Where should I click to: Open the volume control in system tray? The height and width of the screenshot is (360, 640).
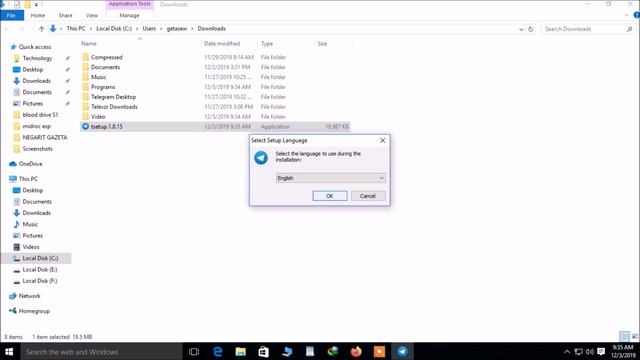click(590, 351)
